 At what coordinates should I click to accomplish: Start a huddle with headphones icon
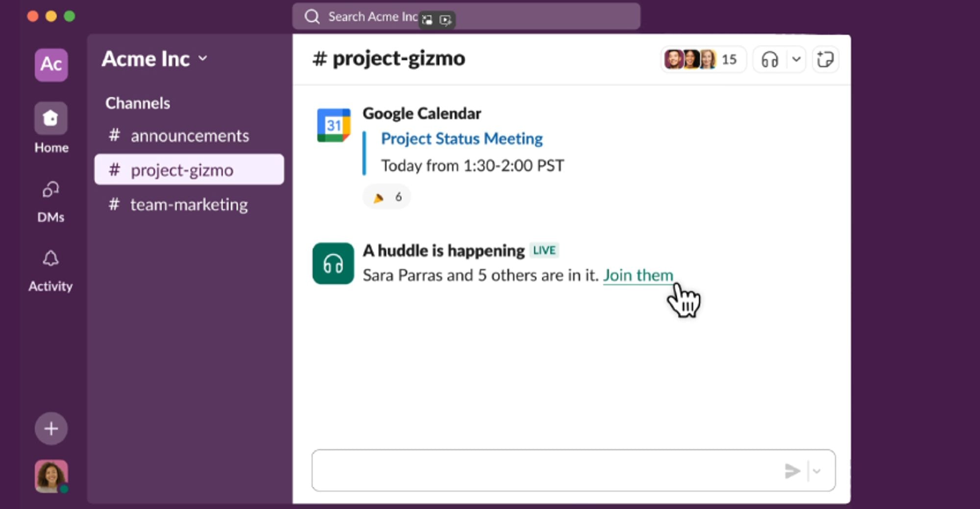pos(770,60)
